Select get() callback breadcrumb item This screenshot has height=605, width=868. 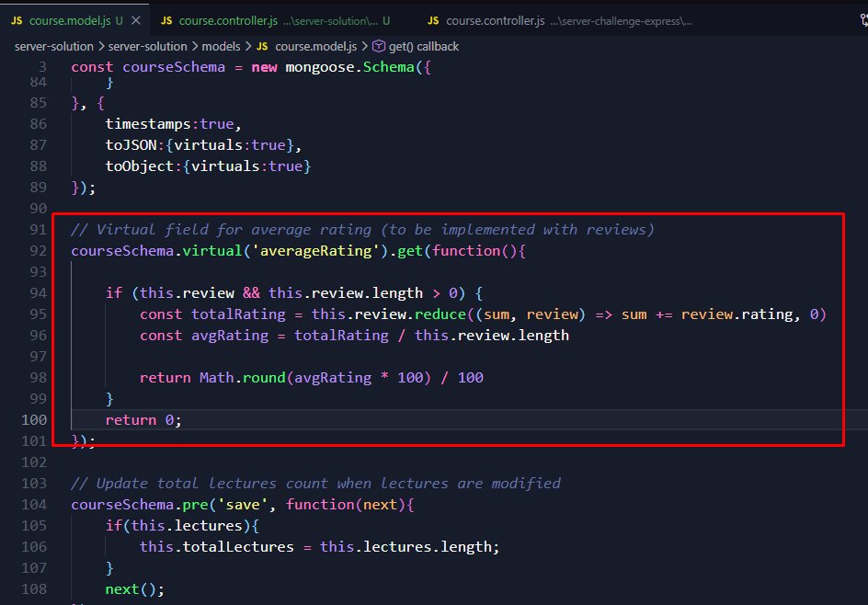[x=424, y=47]
